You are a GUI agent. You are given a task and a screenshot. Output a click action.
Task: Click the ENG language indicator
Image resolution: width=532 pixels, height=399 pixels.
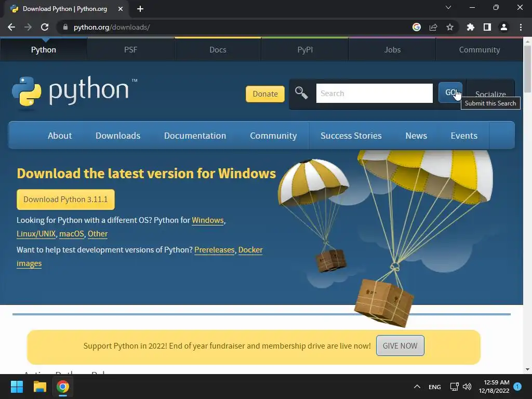point(435,387)
